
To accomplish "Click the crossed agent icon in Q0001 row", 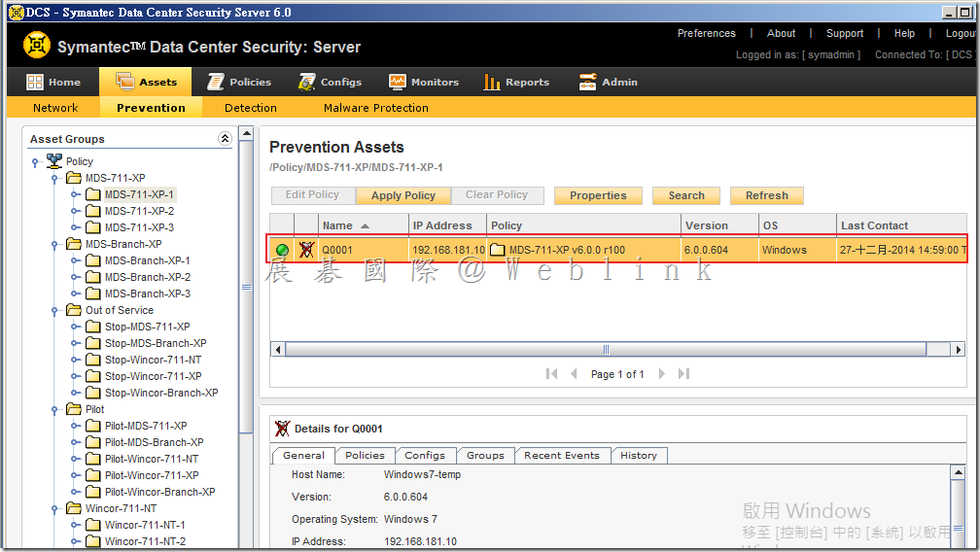I will pyautogui.click(x=306, y=250).
